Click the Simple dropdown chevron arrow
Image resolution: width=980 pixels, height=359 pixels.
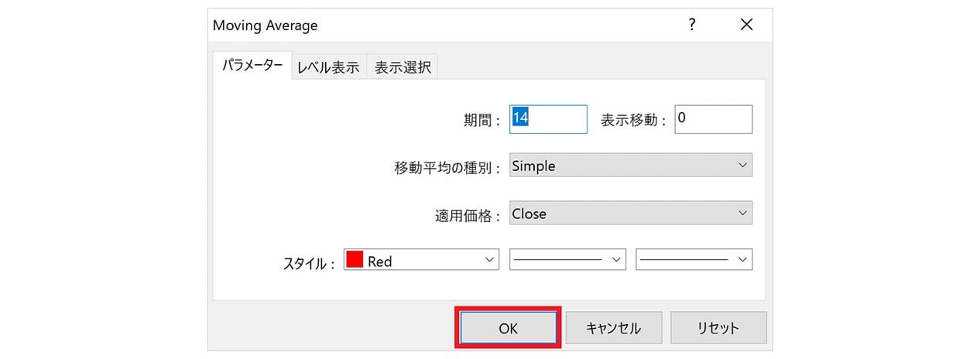click(x=742, y=166)
